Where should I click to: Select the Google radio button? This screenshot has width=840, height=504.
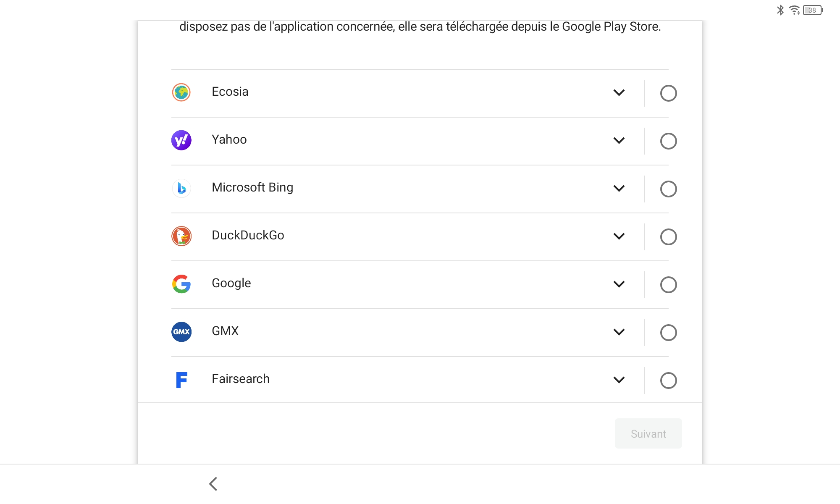[668, 285]
